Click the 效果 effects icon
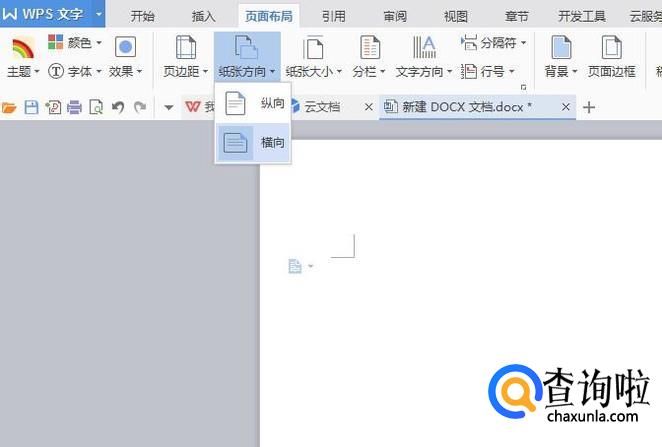This screenshot has width=662, height=447. [x=125, y=47]
